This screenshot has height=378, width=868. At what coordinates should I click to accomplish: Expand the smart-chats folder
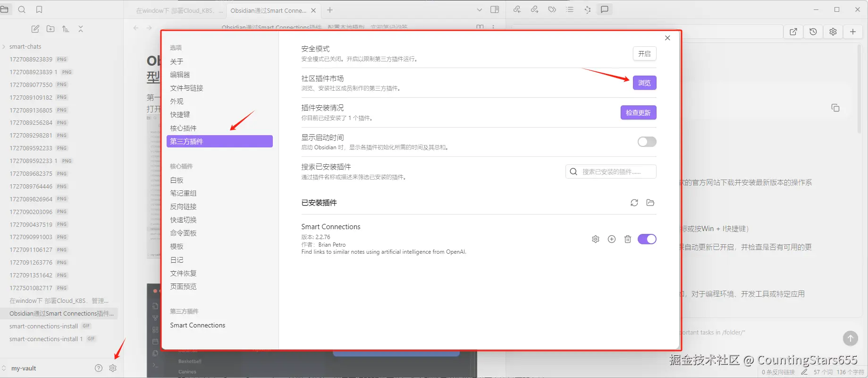(25, 46)
